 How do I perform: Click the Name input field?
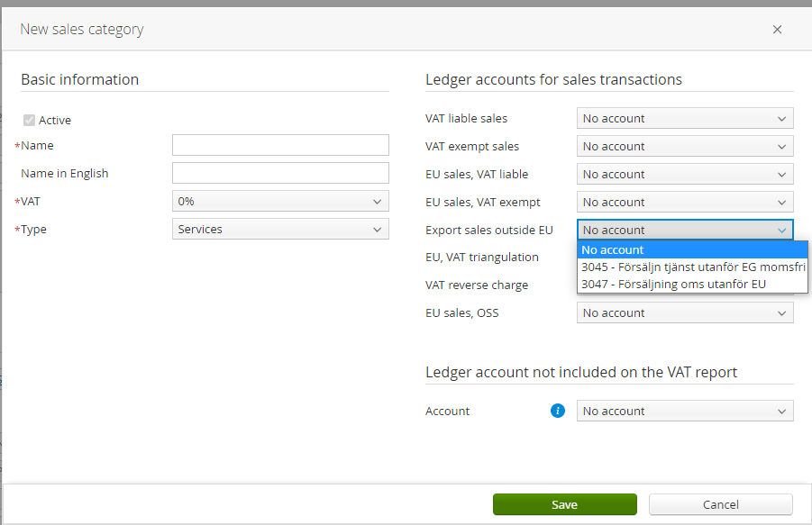coord(280,145)
